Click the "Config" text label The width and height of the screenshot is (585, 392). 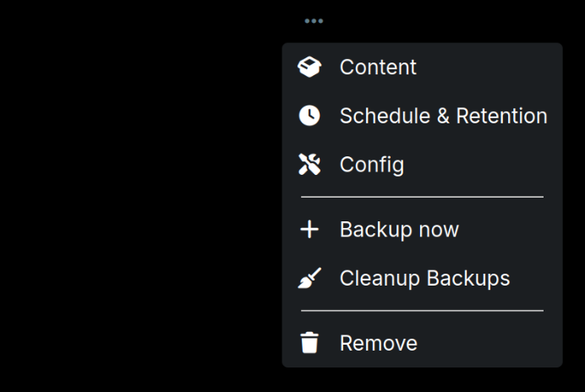click(x=372, y=165)
